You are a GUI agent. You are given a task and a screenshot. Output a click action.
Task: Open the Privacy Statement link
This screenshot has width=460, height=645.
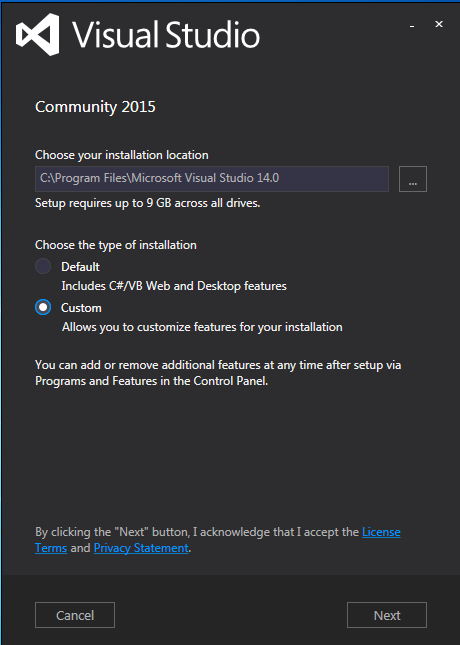(141, 548)
